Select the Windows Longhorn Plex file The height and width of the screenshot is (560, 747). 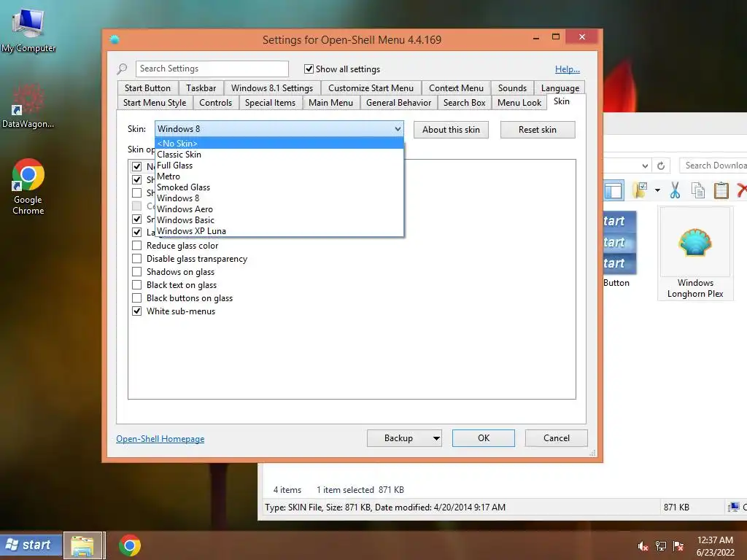click(x=695, y=254)
